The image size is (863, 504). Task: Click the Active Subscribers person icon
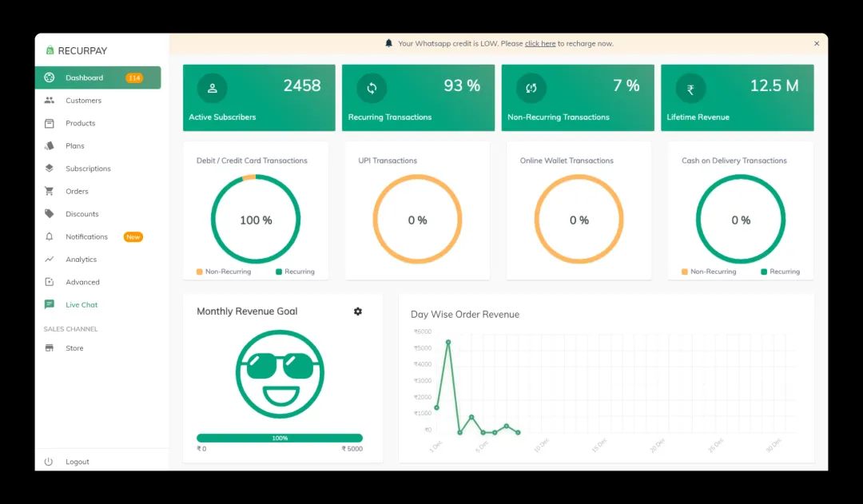click(213, 88)
